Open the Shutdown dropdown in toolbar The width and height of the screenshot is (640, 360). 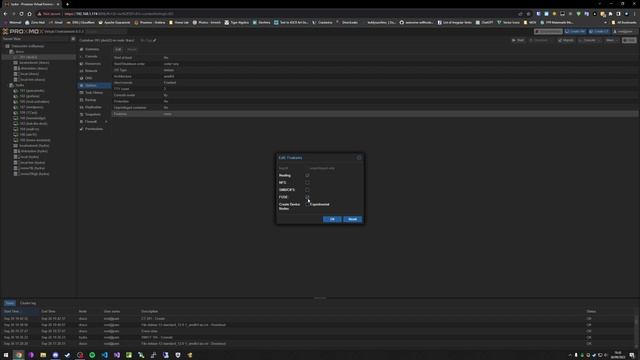[x=540, y=40]
